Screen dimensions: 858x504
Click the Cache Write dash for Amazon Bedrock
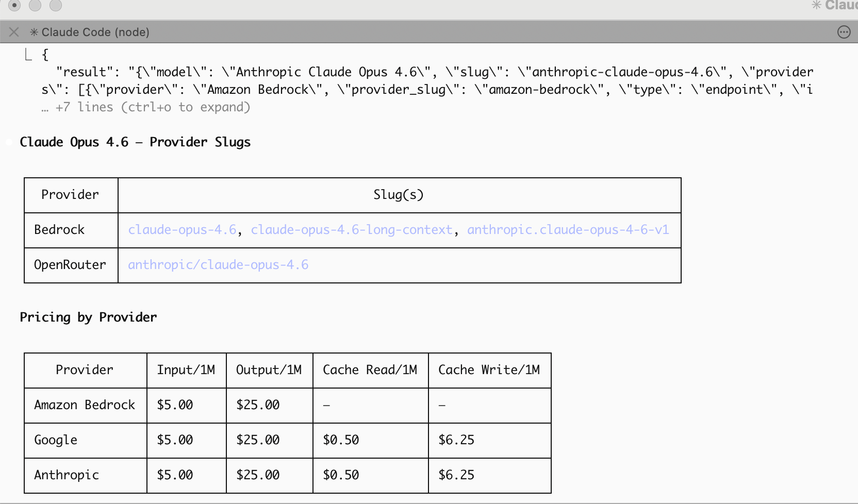[x=442, y=406]
